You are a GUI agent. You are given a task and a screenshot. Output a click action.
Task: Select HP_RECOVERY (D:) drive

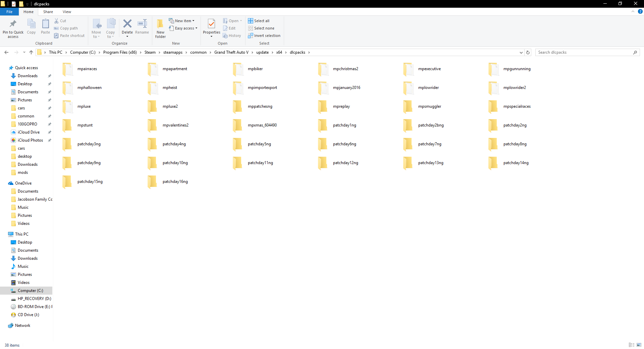tap(34, 299)
